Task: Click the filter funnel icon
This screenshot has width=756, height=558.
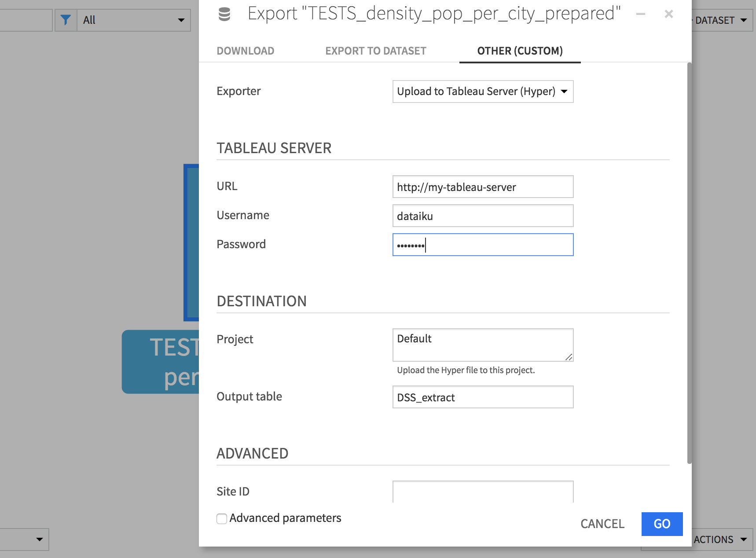Action: pos(66,20)
